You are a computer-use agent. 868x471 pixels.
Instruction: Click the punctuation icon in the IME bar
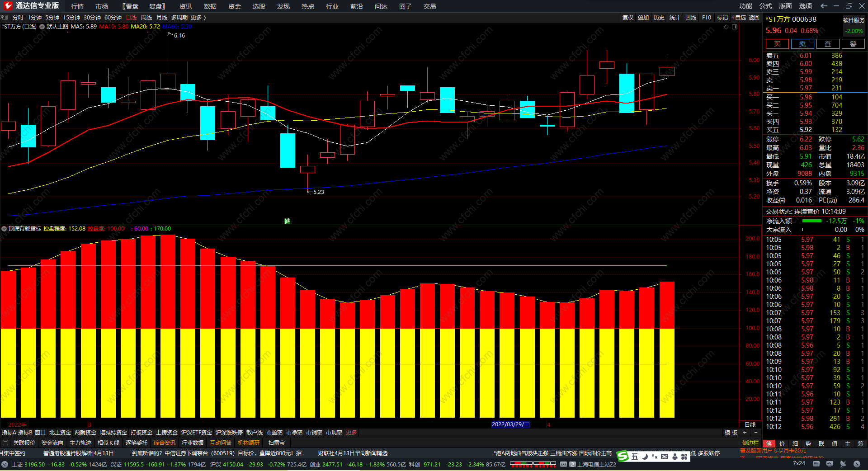point(654,457)
